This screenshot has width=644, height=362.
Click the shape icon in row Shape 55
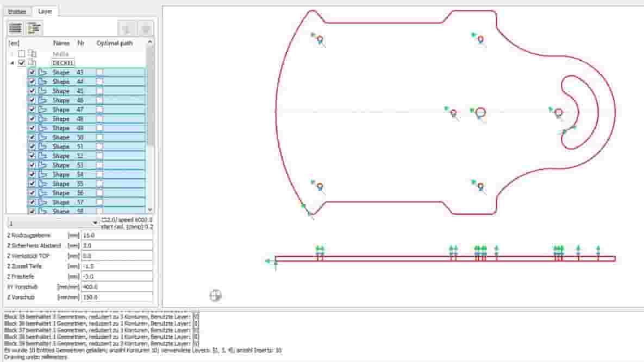click(x=43, y=183)
